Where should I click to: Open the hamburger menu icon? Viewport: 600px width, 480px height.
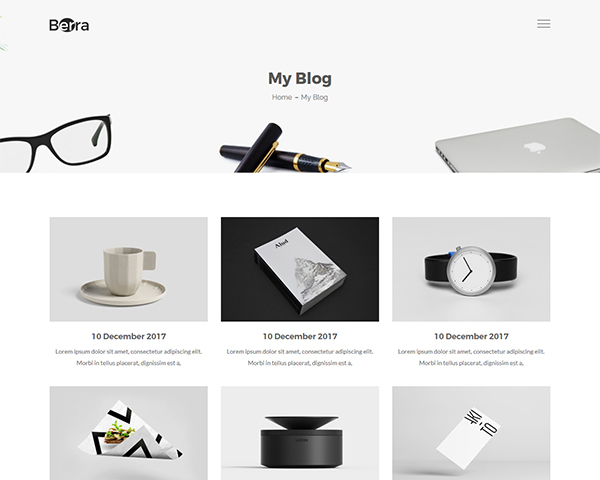[543, 24]
